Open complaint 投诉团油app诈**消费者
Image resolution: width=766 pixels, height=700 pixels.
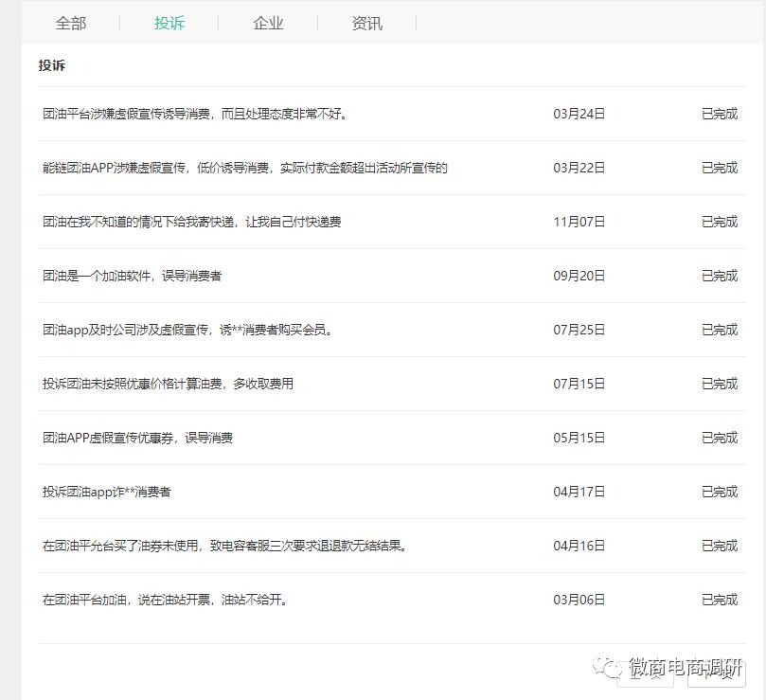click(x=107, y=492)
